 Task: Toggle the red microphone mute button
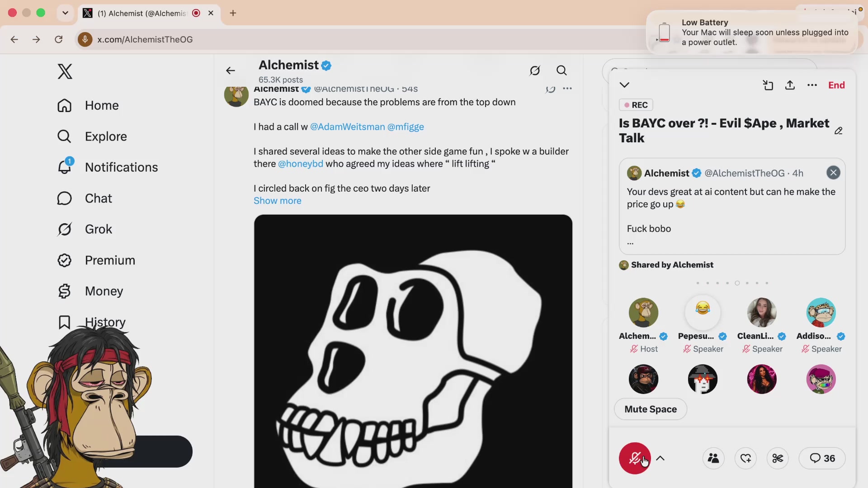635,458
